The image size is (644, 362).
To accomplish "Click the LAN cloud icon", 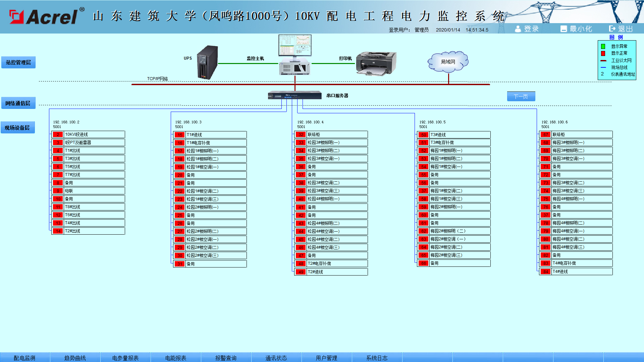I will click(448, 62).
